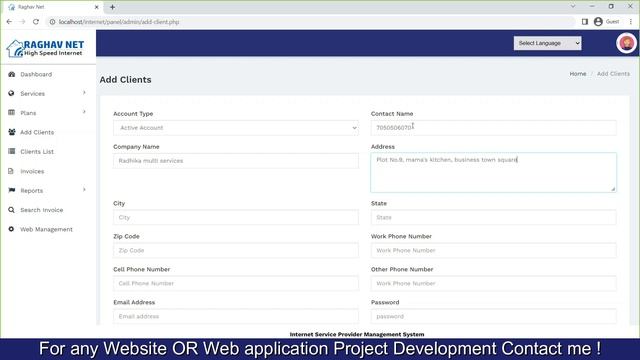Click the browser back arrow

pos(9,22)
